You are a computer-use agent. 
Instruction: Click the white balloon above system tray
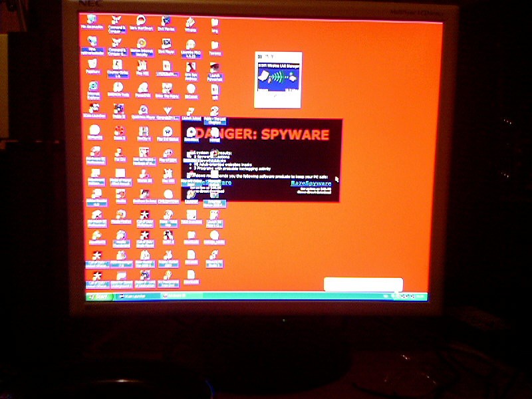coord(363,285)
